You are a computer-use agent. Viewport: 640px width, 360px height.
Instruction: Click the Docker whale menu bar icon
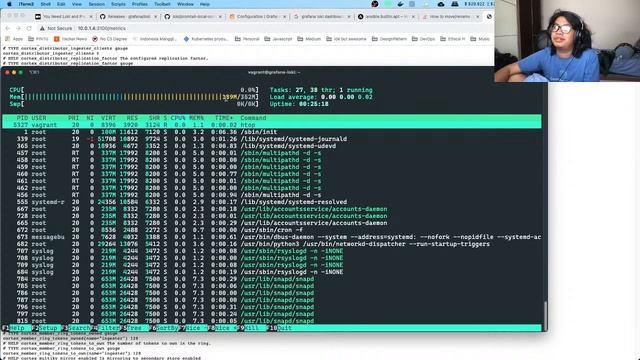(400, 4)
